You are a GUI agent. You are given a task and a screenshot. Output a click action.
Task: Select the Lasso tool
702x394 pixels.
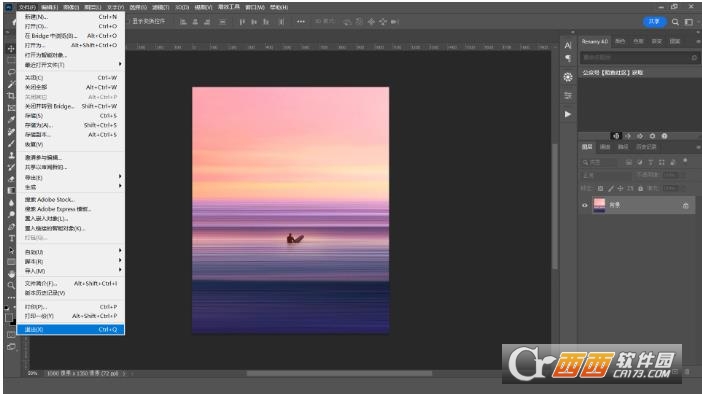click(x=11, y=72)
